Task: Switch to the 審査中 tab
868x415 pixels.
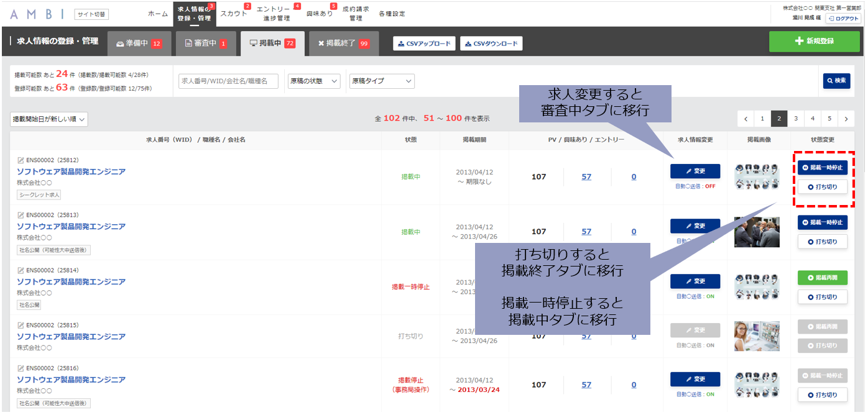Action: (x=203, y=43)
